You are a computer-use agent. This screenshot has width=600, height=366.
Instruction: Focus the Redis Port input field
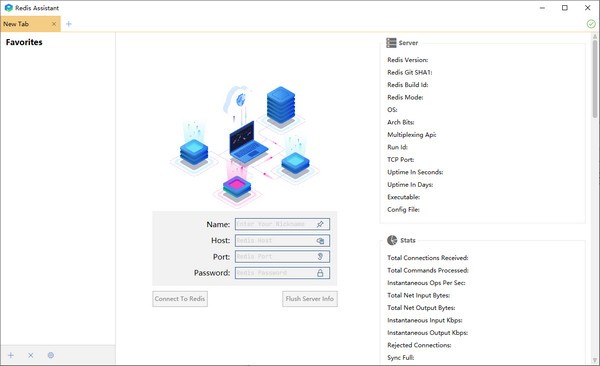pyautogui.click(x=282, y=257)
